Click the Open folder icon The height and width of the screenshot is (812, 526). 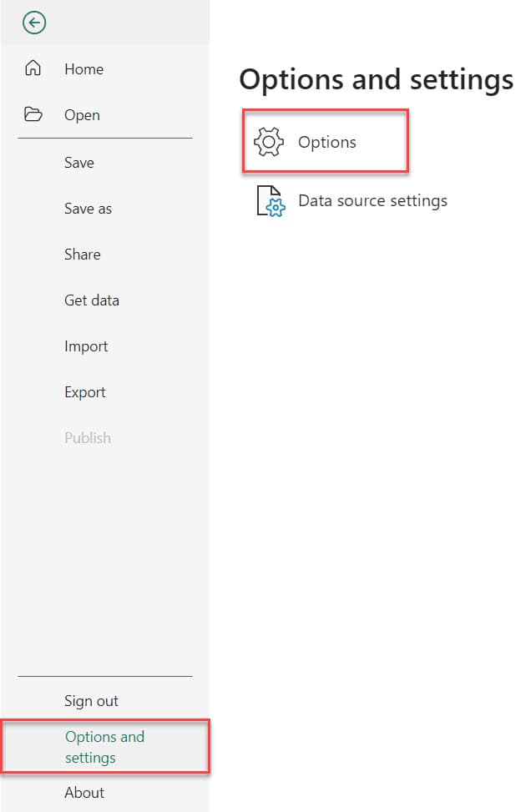click(x=33, y=114)
